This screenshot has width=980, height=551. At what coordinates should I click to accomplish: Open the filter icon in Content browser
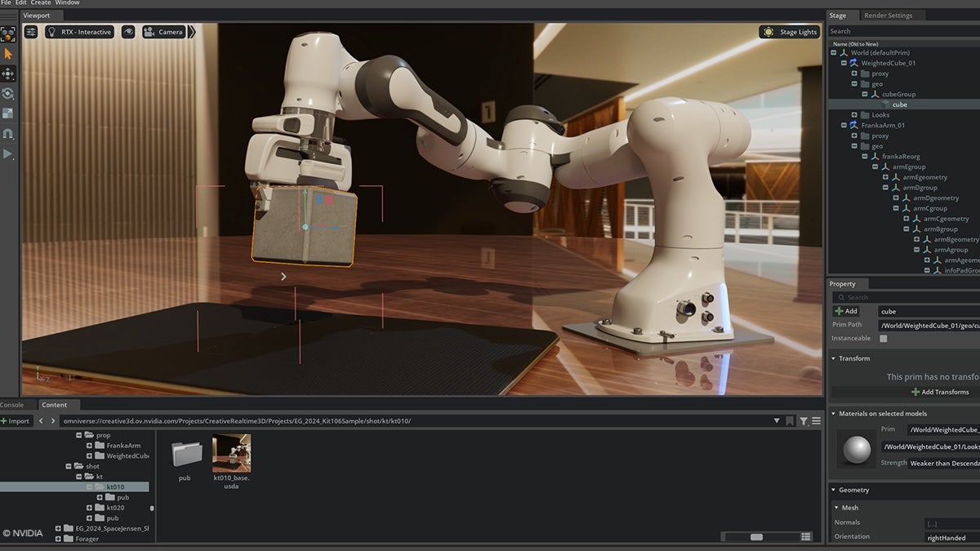point(804,421)
